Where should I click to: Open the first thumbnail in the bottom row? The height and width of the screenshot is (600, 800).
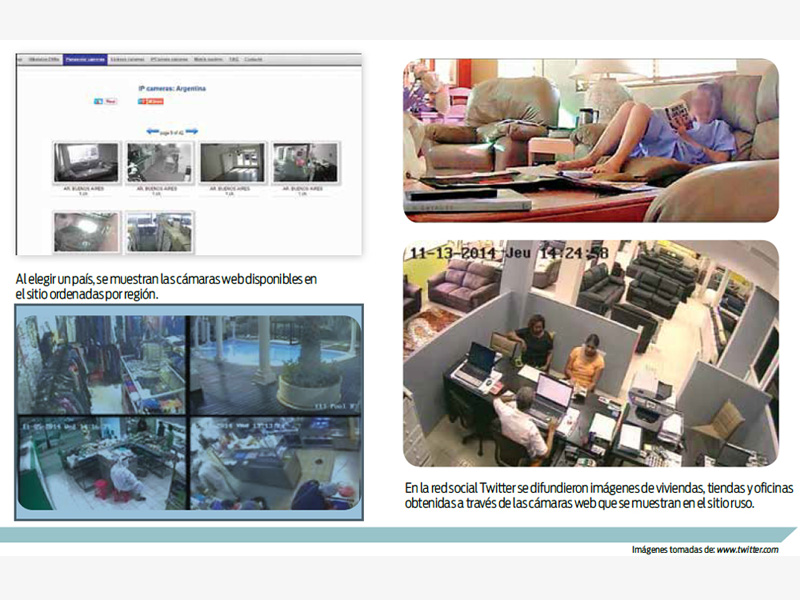click(86, 231)
